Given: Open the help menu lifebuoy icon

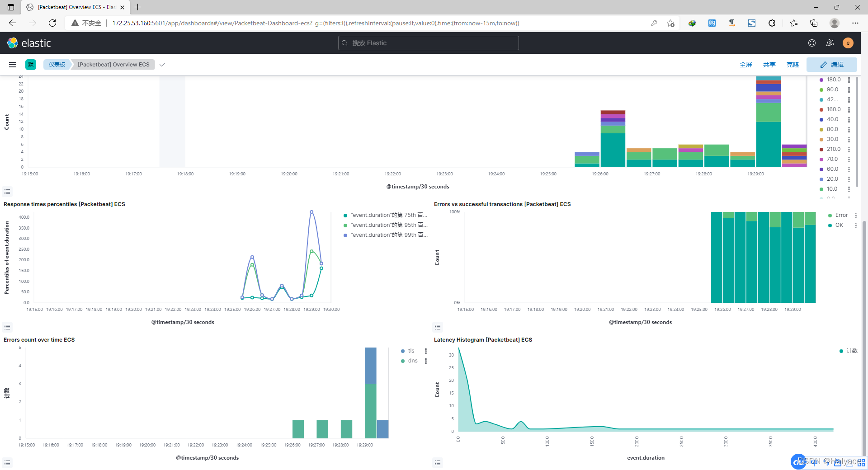Looking at the screenshot, I should (812, 43).
